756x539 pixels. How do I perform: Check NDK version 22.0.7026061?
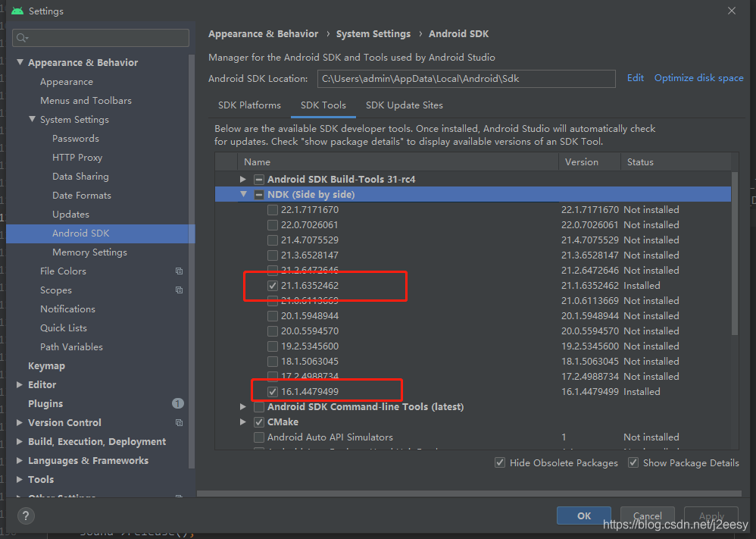(x=273, y=225)
